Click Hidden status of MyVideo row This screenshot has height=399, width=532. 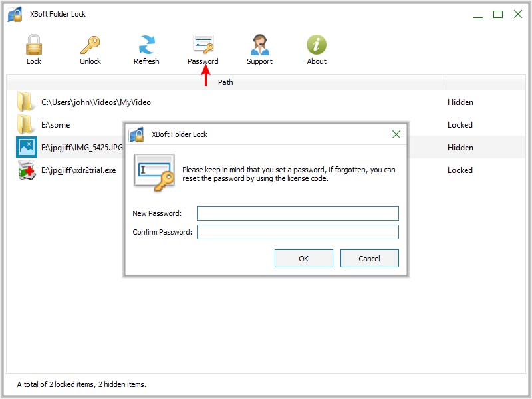tap(460, 102)
